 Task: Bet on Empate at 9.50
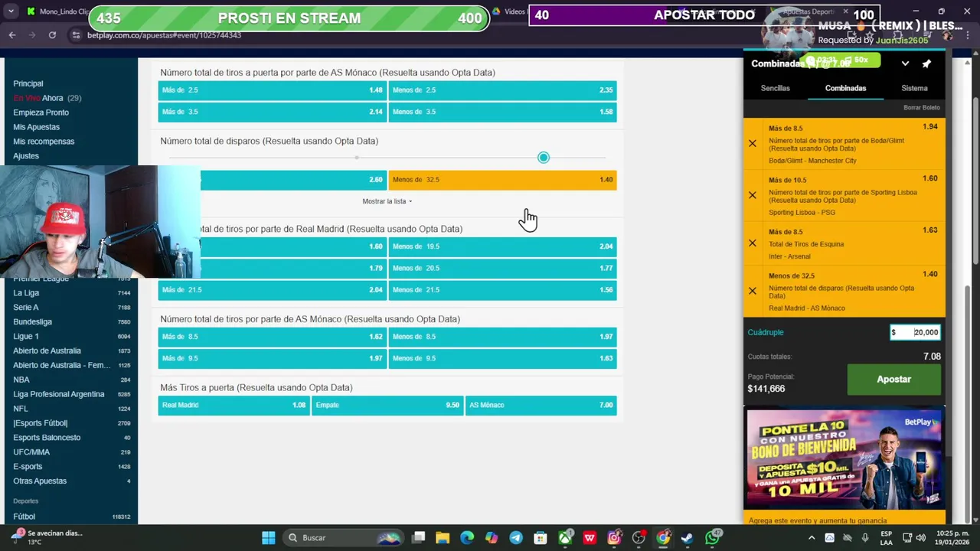pos(387,406)
